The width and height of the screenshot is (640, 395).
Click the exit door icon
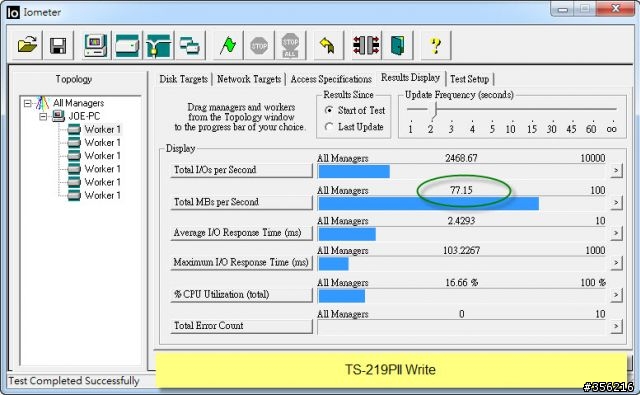(398, 45)
